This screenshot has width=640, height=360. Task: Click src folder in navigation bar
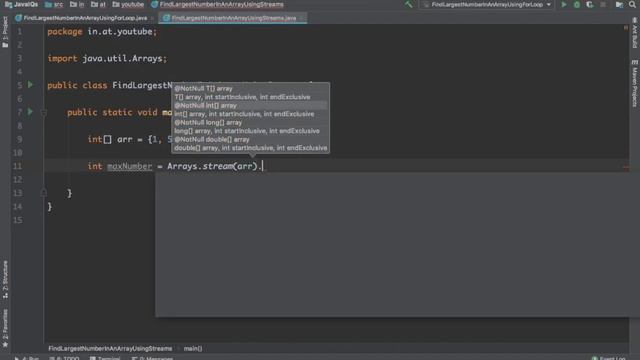[54, 4]
